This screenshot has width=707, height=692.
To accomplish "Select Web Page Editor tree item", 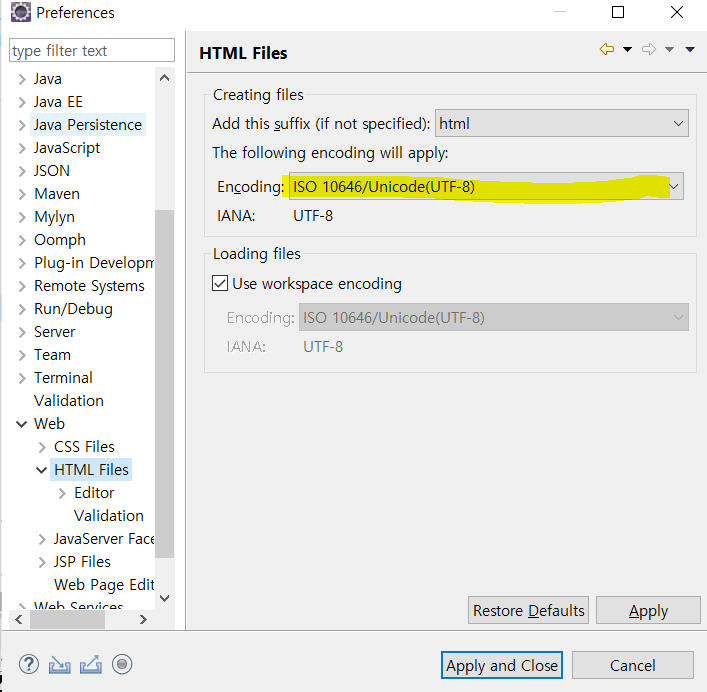I will (104, 585).
